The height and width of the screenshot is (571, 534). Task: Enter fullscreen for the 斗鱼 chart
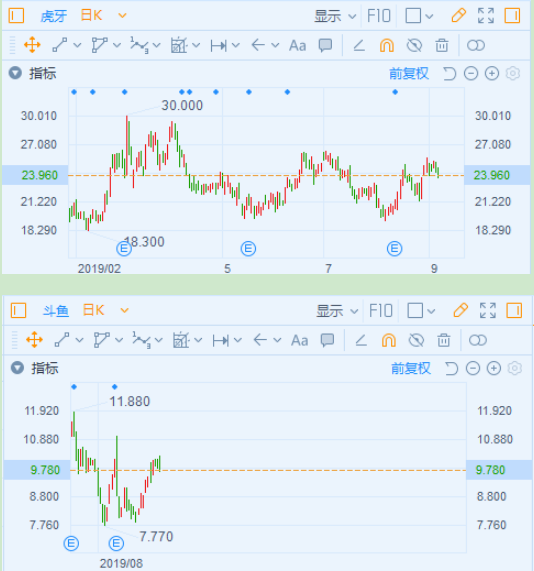click(488, 311)
